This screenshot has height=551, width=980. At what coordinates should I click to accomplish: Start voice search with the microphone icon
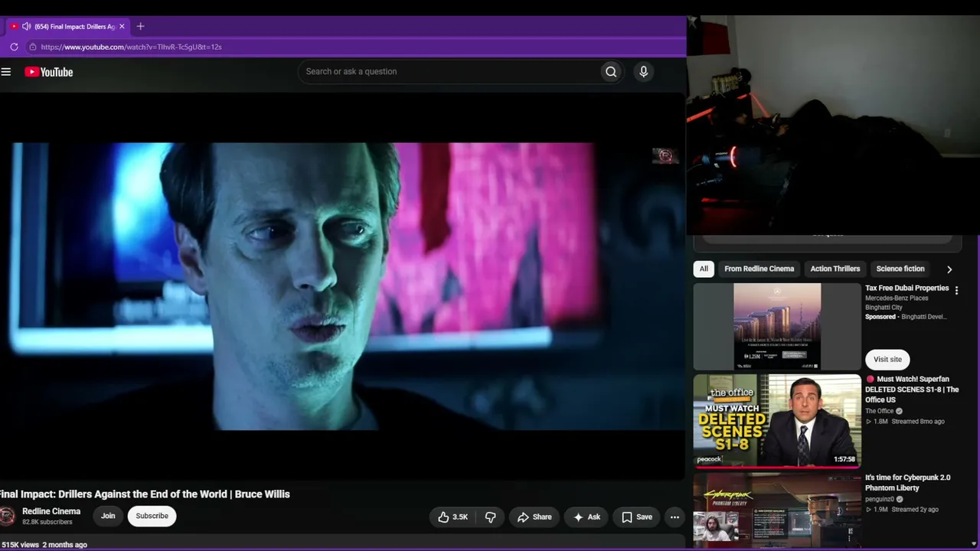tap(644, 72)
